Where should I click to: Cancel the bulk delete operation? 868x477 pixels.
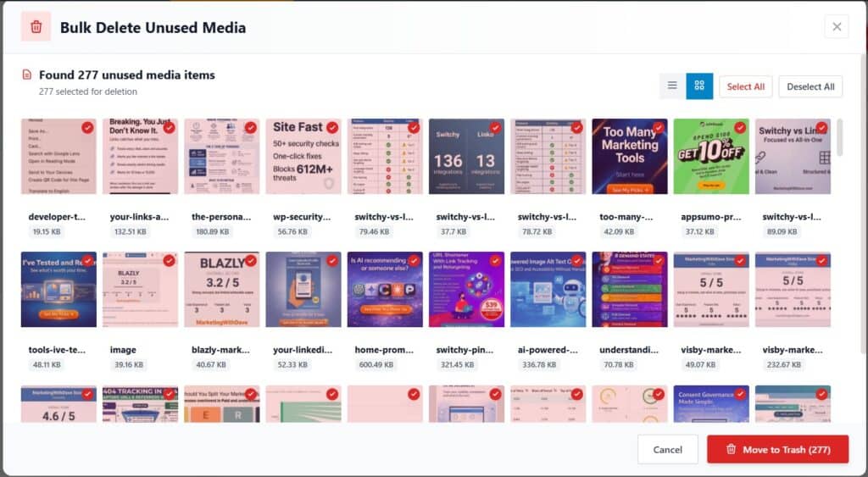pyautogui.click(x=668, y=449)
